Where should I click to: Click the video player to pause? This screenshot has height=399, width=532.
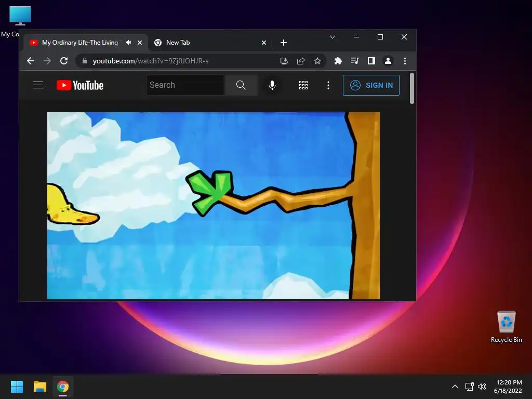(x=214, y=206)
